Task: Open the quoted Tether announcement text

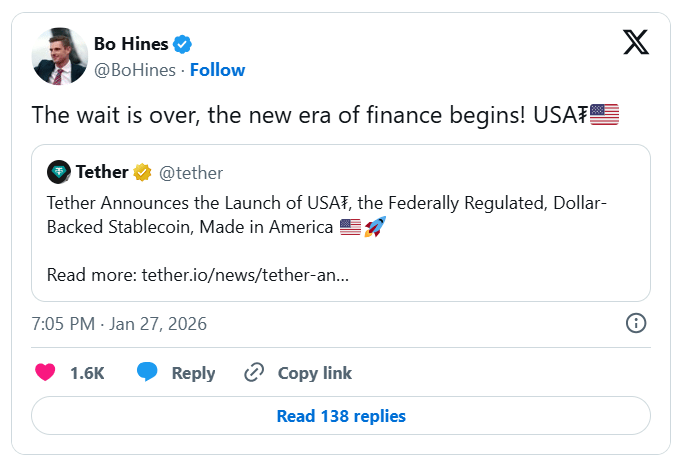Action: pyautogui.click(x=327, y=214)
